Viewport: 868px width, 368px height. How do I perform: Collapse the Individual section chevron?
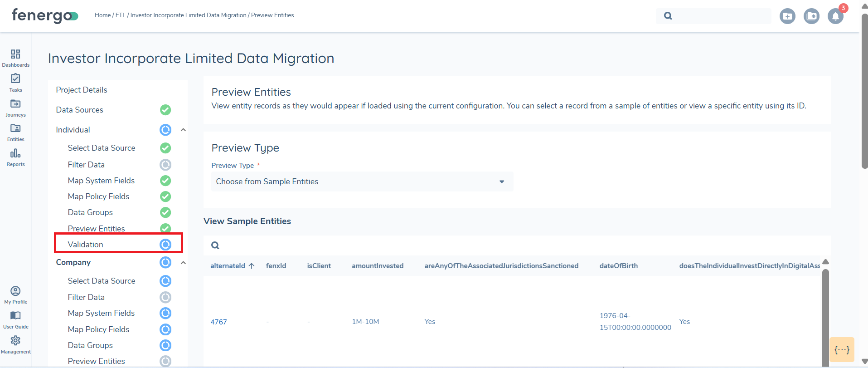183,130
